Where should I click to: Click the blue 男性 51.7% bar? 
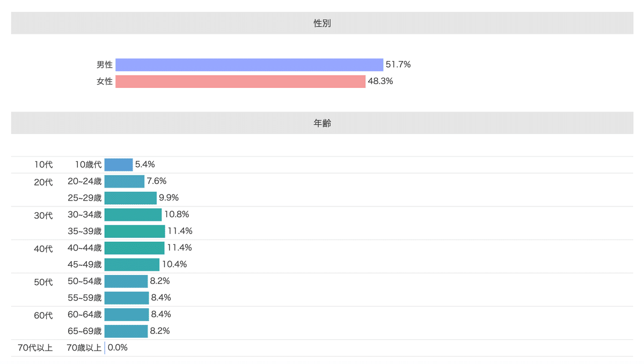click(x=249, y=65)
